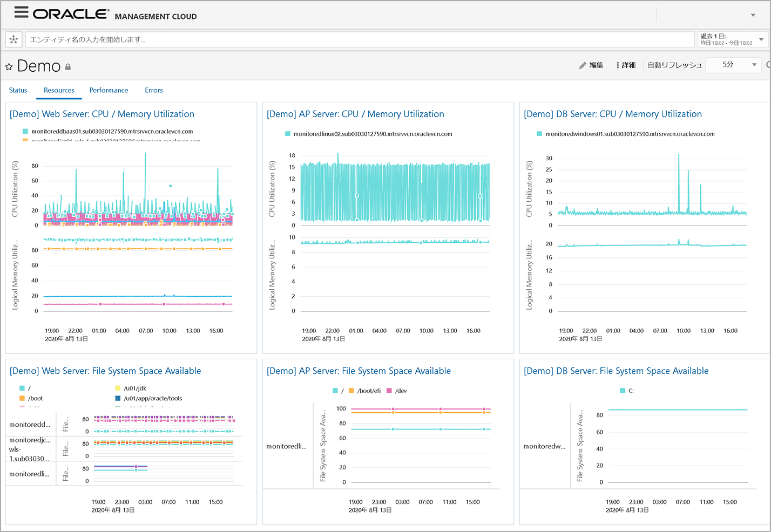Click the monitoredwindows01 legend label text

(x=630, y=134)
